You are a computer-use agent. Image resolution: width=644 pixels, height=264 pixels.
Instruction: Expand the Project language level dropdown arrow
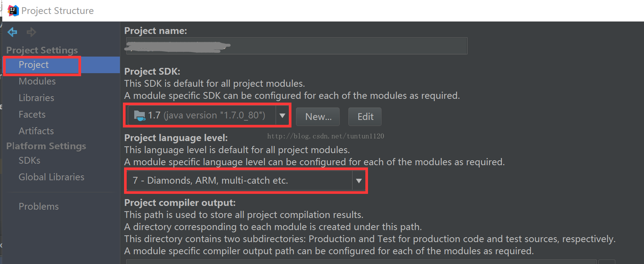click(x=359, y=181)
